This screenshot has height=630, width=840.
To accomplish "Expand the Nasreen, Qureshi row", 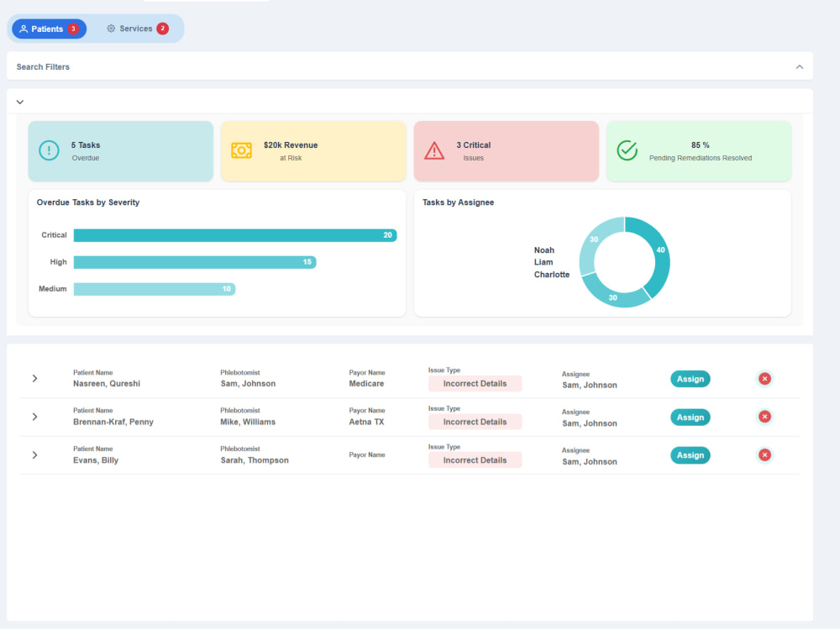I will (x=34, y=379).
